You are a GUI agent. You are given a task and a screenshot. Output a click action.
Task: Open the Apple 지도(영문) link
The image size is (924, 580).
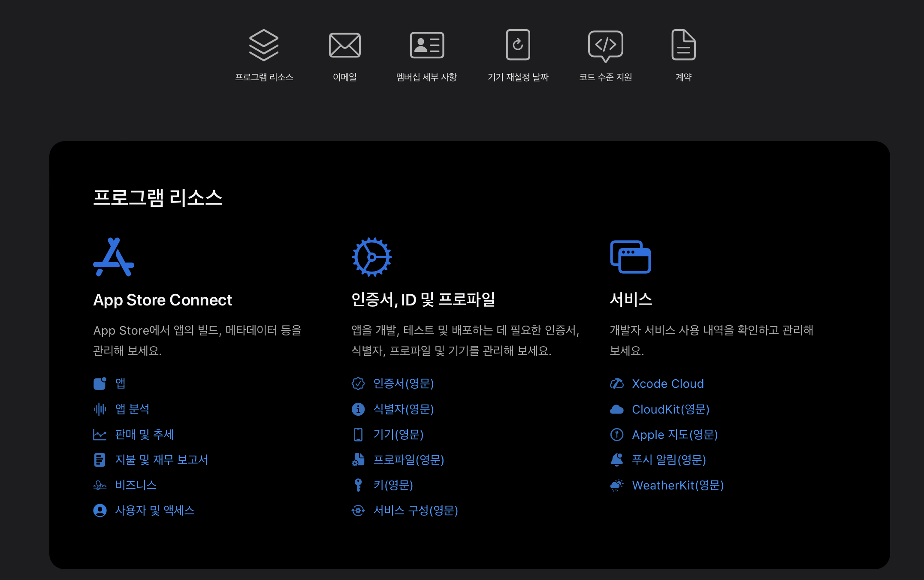[x=675, y=435]
